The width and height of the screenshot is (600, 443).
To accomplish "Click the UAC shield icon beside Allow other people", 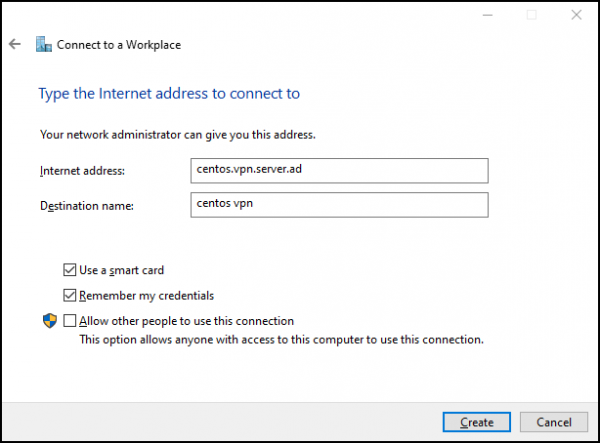I will point(49,321).
